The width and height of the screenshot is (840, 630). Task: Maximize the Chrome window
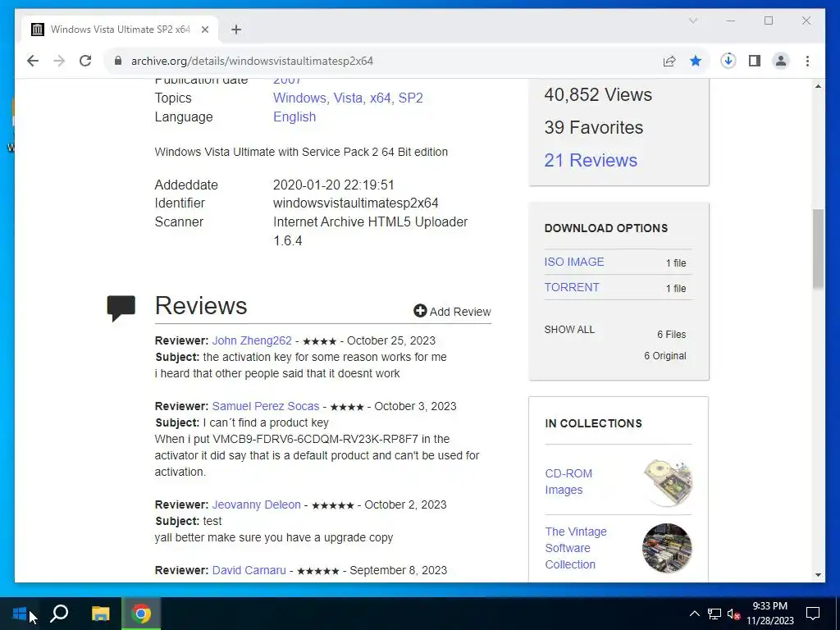[x=768, y=21]
